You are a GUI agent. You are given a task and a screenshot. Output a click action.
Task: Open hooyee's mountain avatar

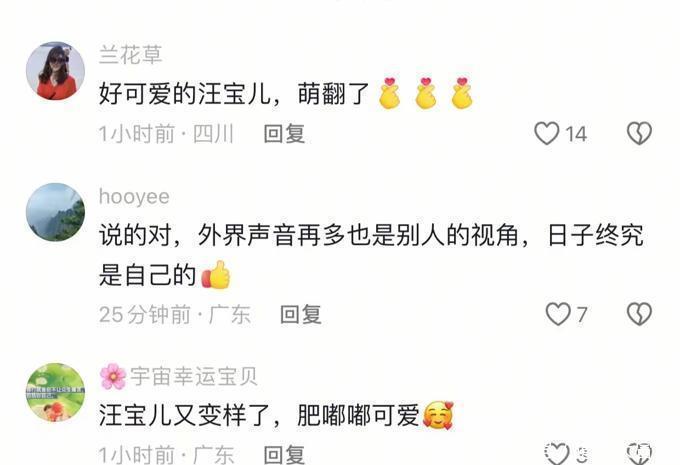pos(55,212)
